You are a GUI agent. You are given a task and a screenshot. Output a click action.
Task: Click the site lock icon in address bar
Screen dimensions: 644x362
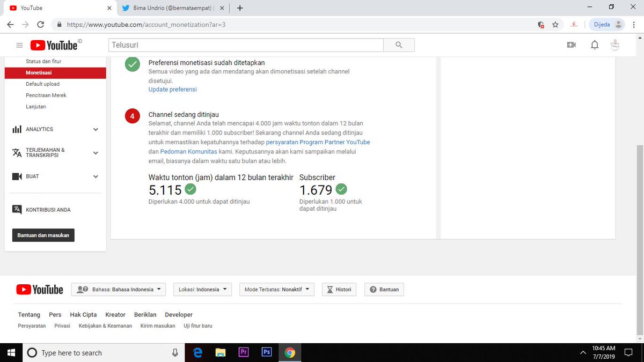58,25
